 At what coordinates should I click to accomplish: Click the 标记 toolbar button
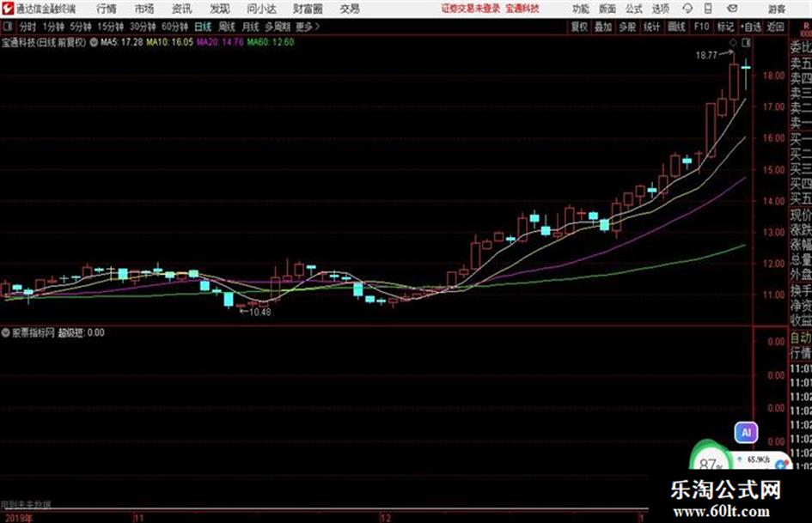[725, 27]
